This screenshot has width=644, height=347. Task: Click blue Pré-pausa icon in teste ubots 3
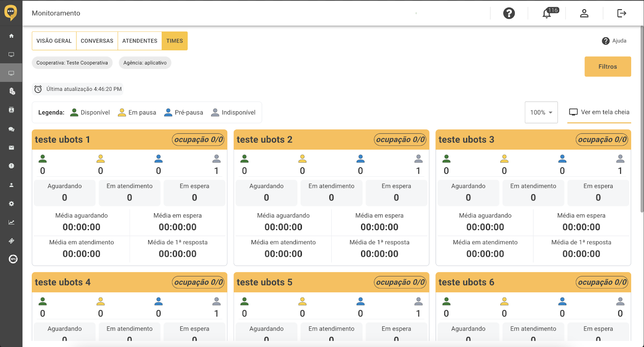point(562,159)
